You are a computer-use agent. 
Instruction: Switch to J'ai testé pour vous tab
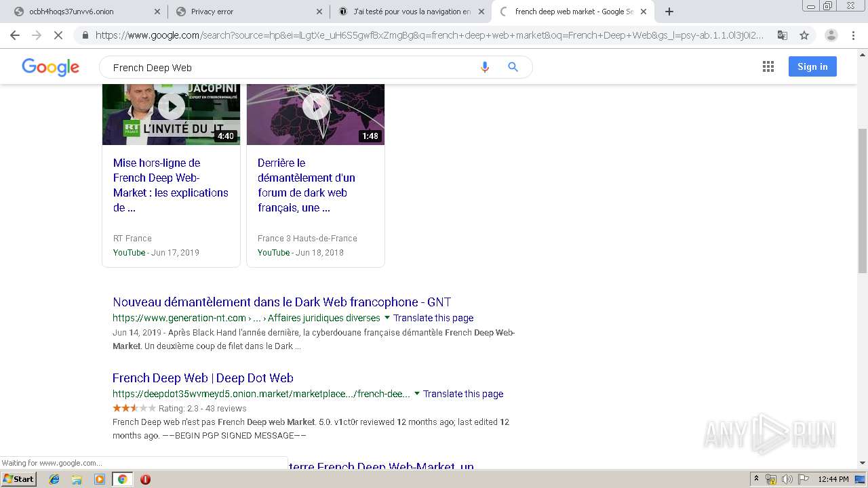click(x=410, y=12)
